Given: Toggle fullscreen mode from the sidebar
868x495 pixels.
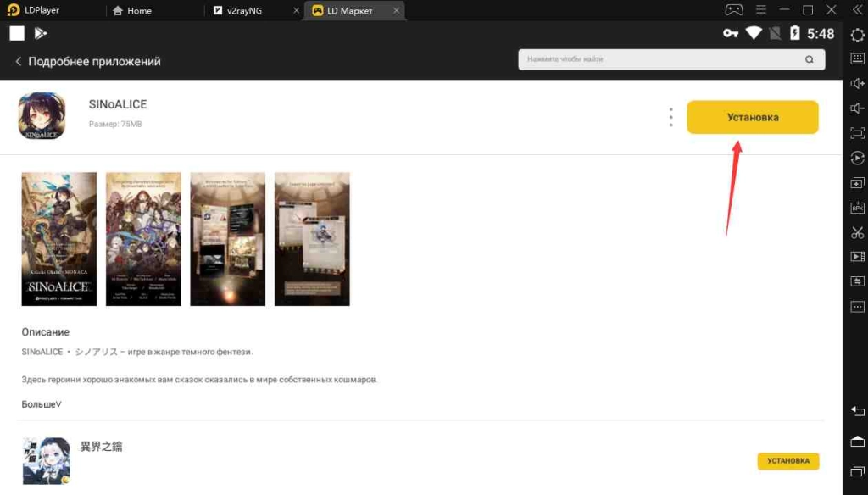Looking at the screenshot, I should tap(857, 133).
